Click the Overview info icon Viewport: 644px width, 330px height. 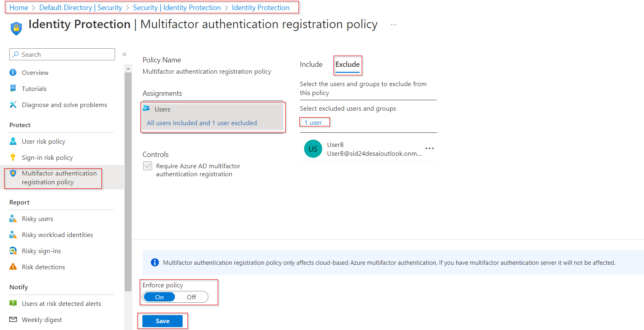(x=13, y=72)
